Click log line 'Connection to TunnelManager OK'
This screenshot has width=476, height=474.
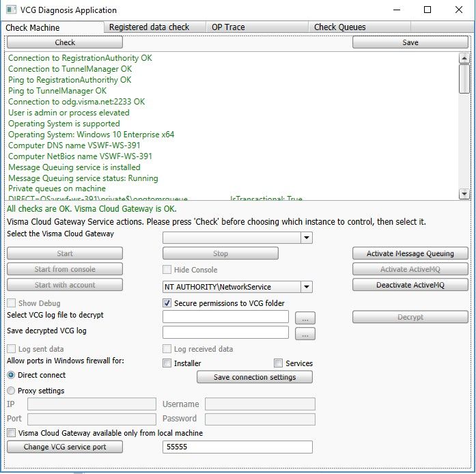[70, 68]
